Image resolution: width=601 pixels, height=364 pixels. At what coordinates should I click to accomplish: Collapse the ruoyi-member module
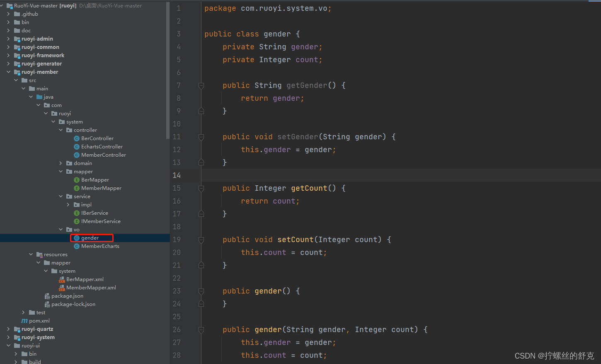(8, 72)
